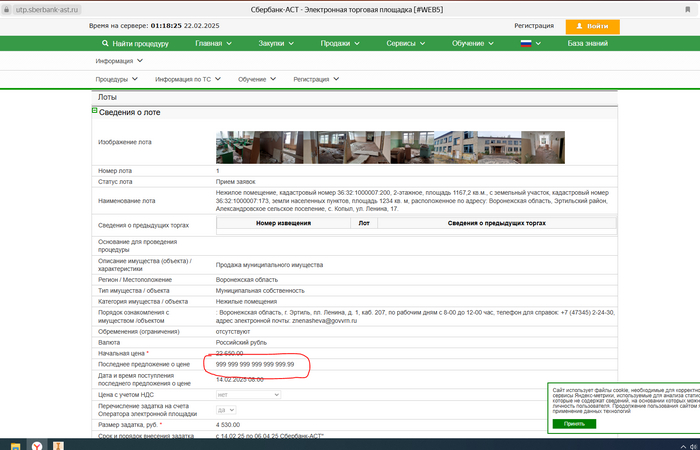This screenshot has height=450, width=700.
Task: Expand the Регистрация submenu with chevron
Action: (x=316, y=79)
